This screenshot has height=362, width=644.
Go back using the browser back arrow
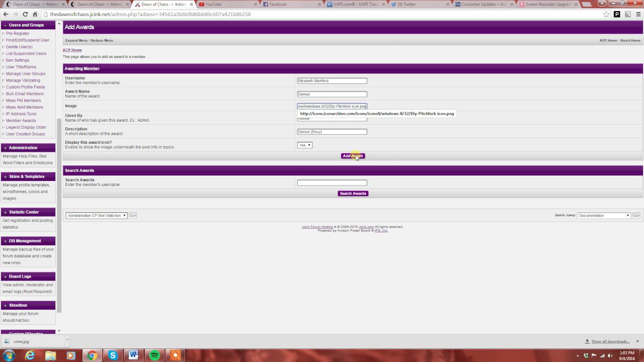[6, 14]
